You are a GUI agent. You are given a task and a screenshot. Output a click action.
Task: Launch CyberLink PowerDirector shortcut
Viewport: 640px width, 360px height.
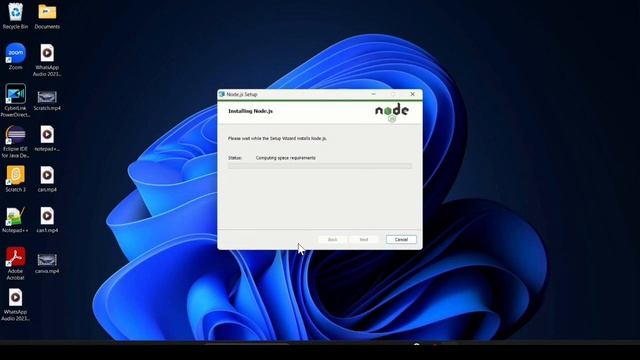click(16, 100)
